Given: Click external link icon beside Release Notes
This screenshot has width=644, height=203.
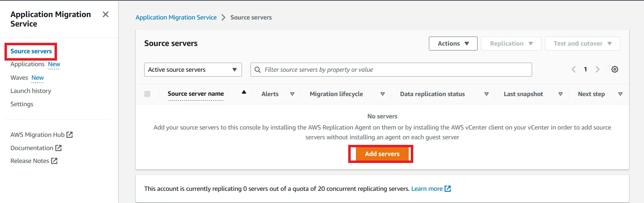Looking at the screenshot, I should [x=54, y=161].
